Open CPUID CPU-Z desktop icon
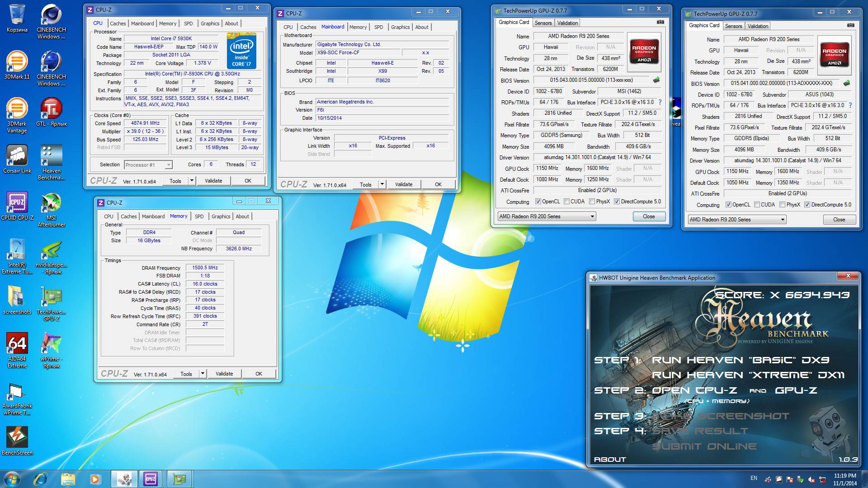This screenshot has height=488, width=868. 17,206
